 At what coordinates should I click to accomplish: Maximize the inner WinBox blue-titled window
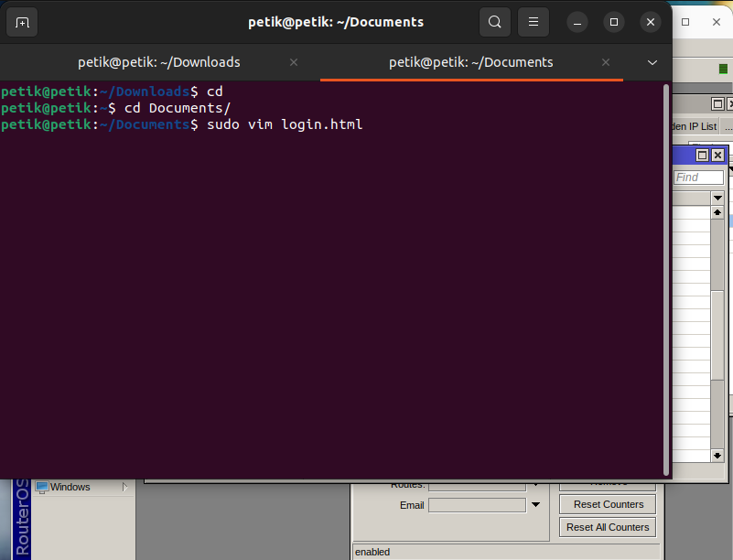click(x=703, y=156)
